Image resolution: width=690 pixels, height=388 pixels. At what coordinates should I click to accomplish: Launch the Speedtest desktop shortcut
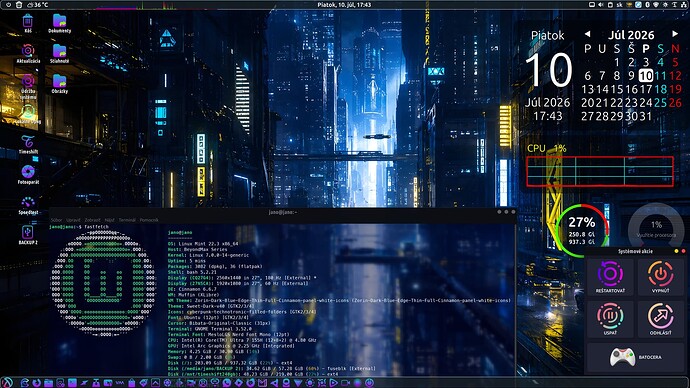[28, 205]
